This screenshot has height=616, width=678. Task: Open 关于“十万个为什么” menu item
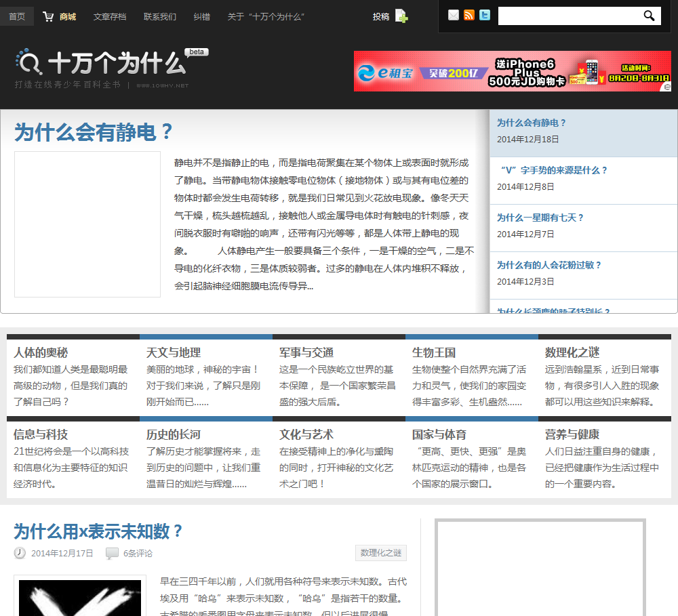coord(266,16)
